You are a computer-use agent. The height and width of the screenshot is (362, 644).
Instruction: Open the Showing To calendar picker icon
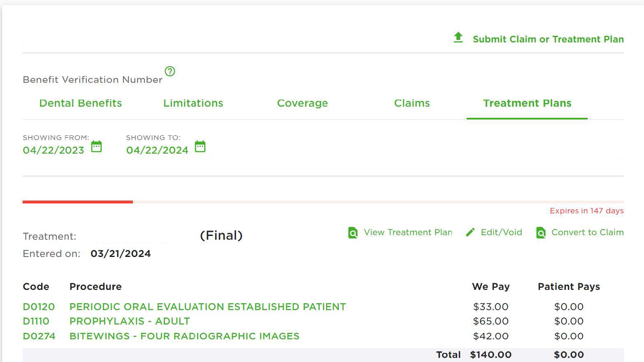(200, 146)
